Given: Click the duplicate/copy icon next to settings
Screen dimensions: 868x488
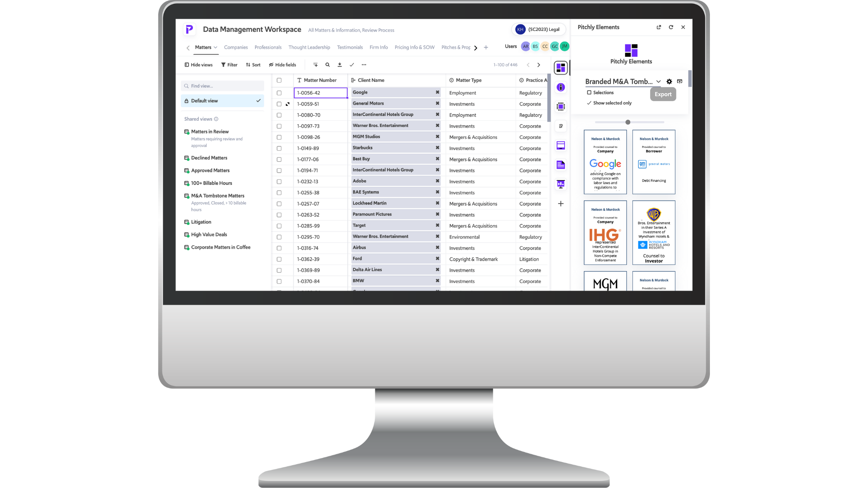Looking at the screenshot, I should 680,82.
